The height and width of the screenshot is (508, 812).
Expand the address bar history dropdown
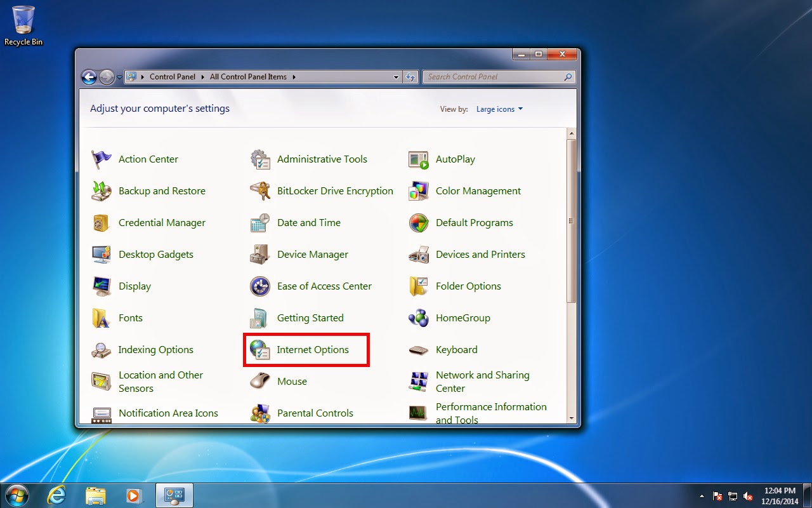pos(396,77)
